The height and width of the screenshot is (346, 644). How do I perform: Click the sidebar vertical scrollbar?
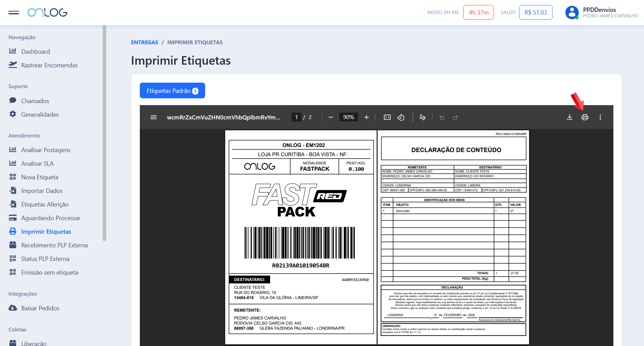104,133
